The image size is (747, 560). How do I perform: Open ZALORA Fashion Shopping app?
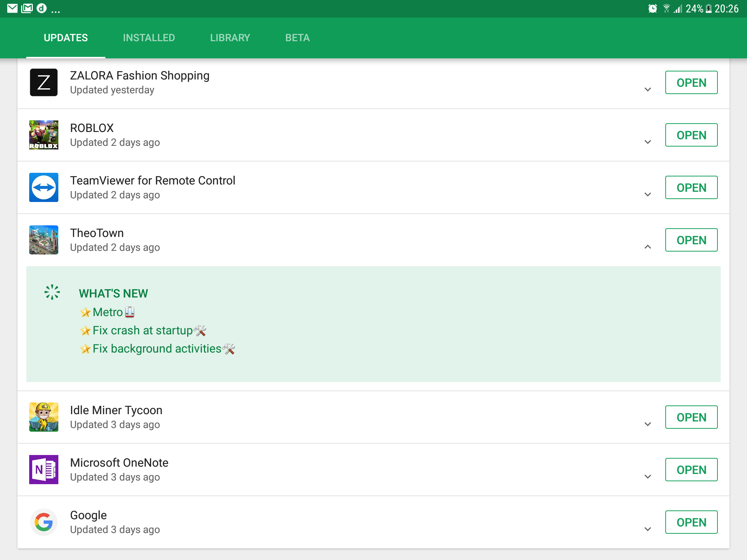coord(691,82)
